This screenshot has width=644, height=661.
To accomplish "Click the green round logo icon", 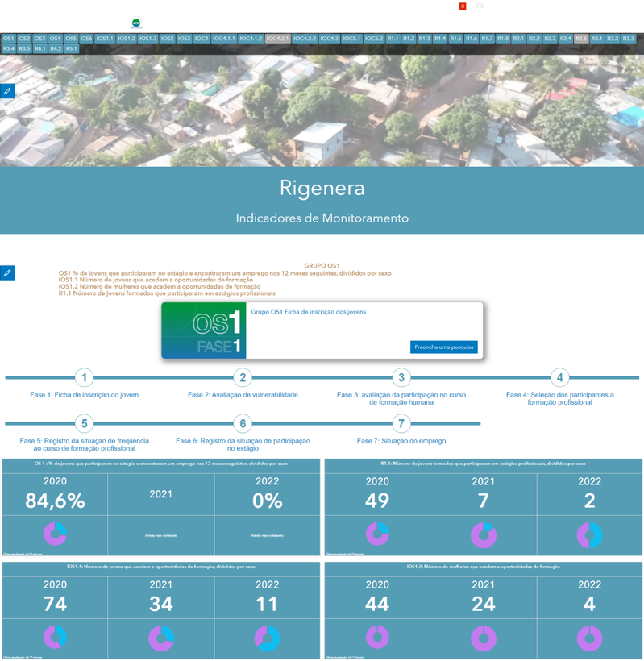I will click(x=136, y=23).
